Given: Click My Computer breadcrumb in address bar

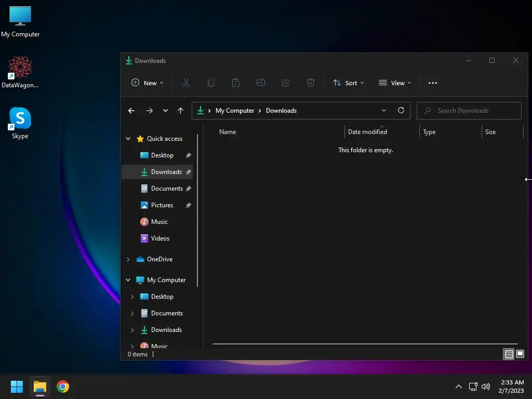Looking at the screenshot, I should pos(235,111).
